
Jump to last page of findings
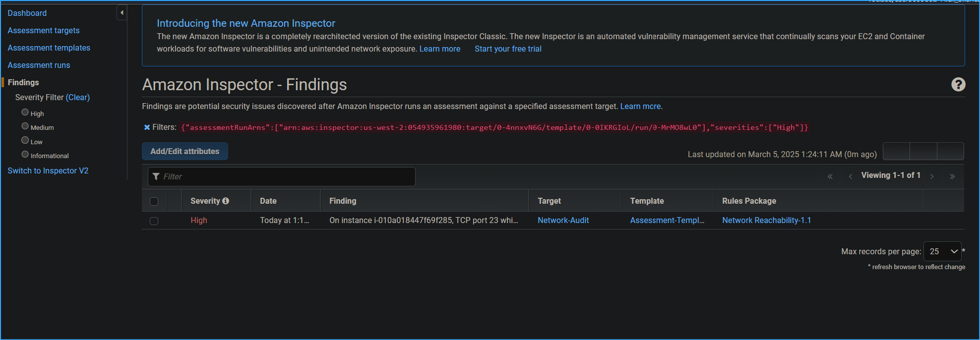952,176
